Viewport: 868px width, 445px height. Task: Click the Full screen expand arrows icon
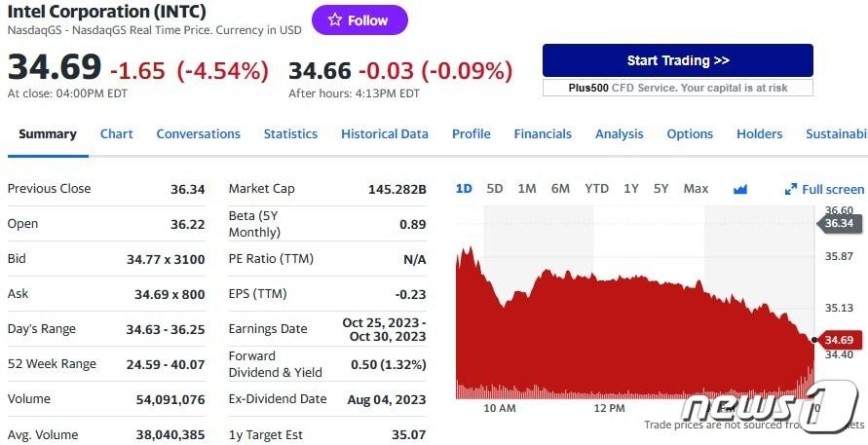791,190
